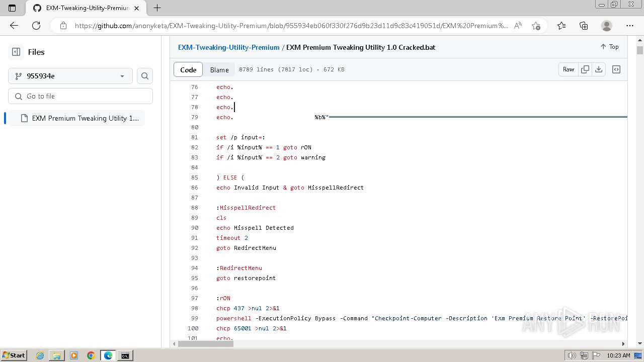Select the EXM-Tweaking-Utility-Premium browser tab
The width and height of the screenshot is (644, 362).
point(86,8)
